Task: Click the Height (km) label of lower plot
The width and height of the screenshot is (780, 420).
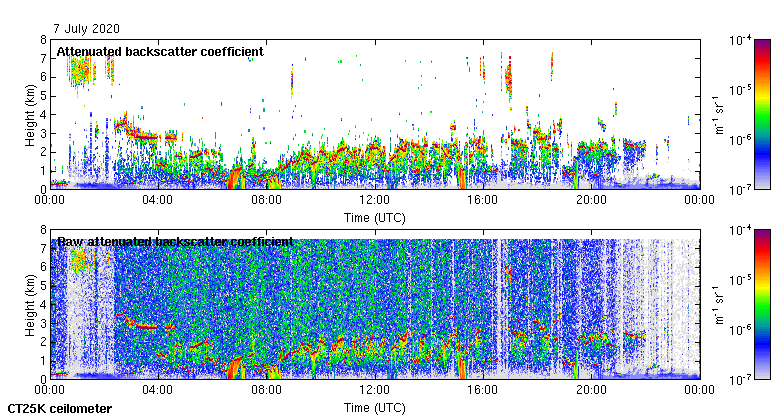Action: (x=30, y=304)
